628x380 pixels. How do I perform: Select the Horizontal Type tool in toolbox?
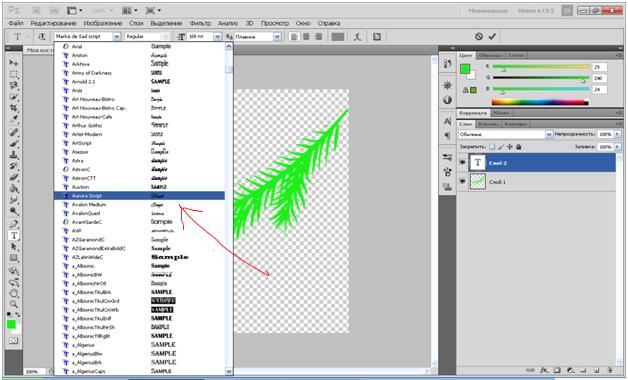[14, 235]
